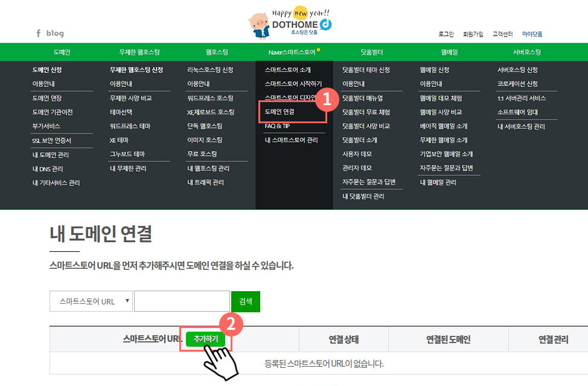Click 관리자 데모 submenu item
Screen dimensions: 588x386
(x=357, y=168)
